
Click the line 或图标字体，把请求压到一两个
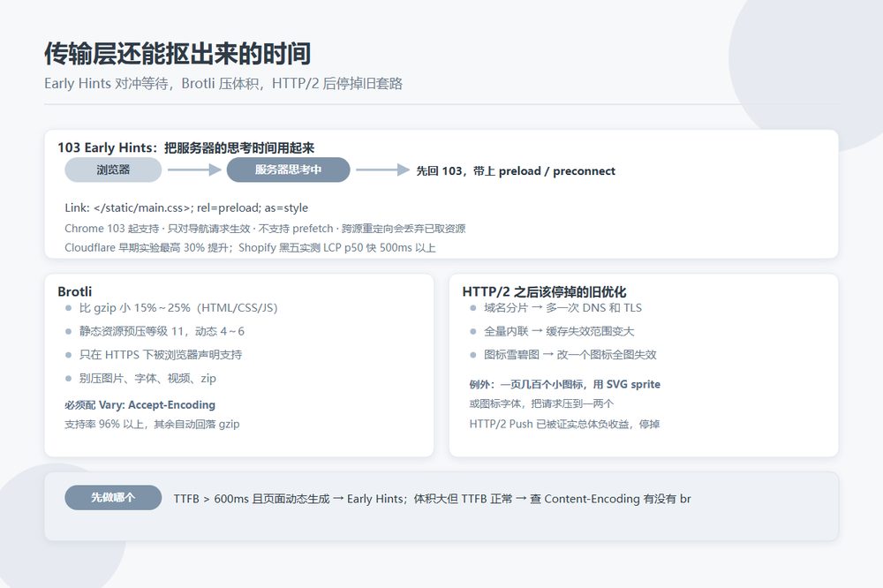[x=542, y=403]
